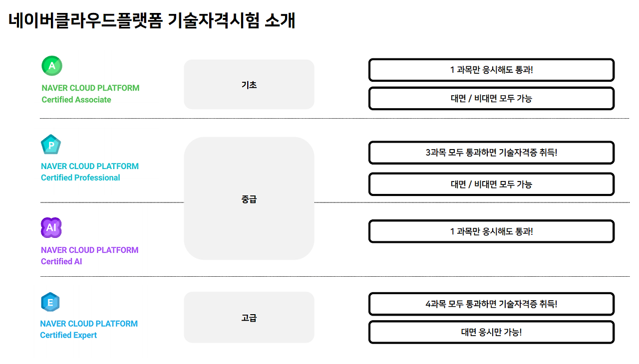
Task: Click '4과목 모두 통과하면 기술자격증 취득!' box
Action: coord(491,304)
